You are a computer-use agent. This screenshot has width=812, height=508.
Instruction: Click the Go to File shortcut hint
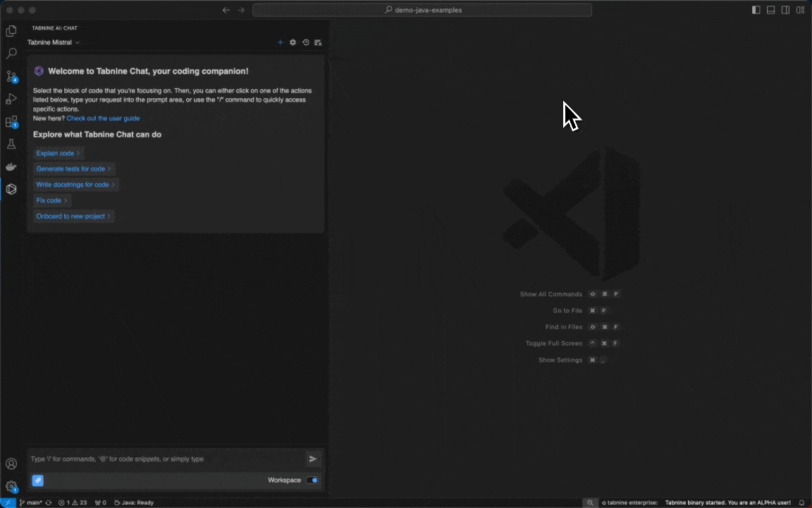tap(580, 310)
